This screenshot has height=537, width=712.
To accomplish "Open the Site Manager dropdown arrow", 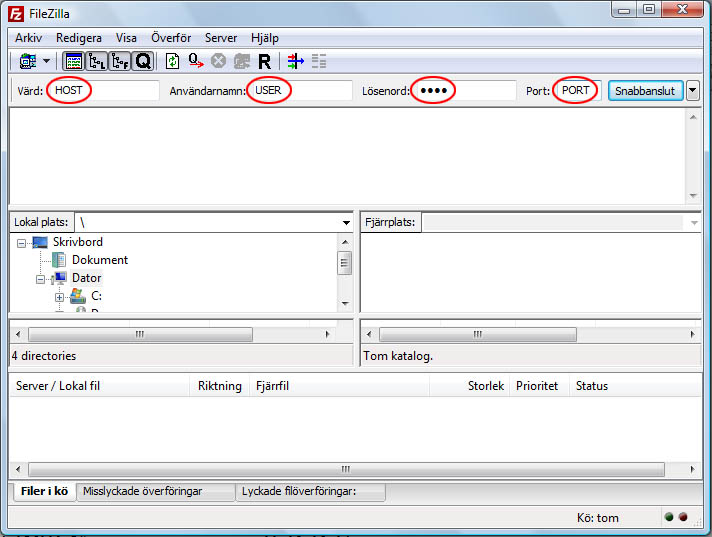I will tap(46, 61).
